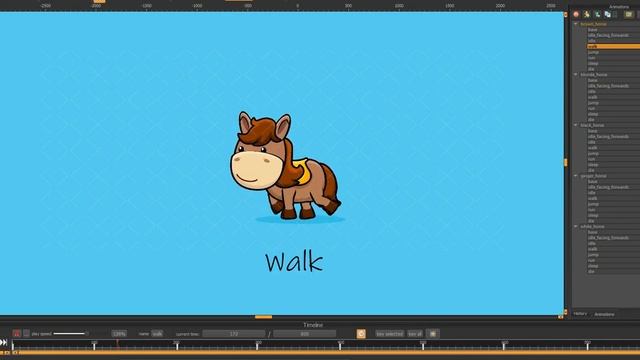Click the red round icon in Animations toolbar

576,14
